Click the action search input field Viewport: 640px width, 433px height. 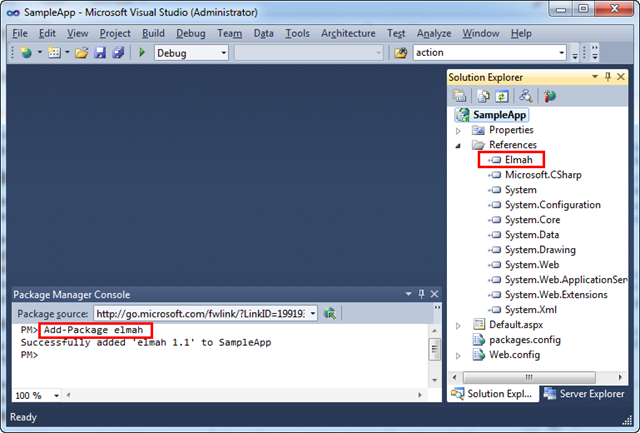pos(486,53)
